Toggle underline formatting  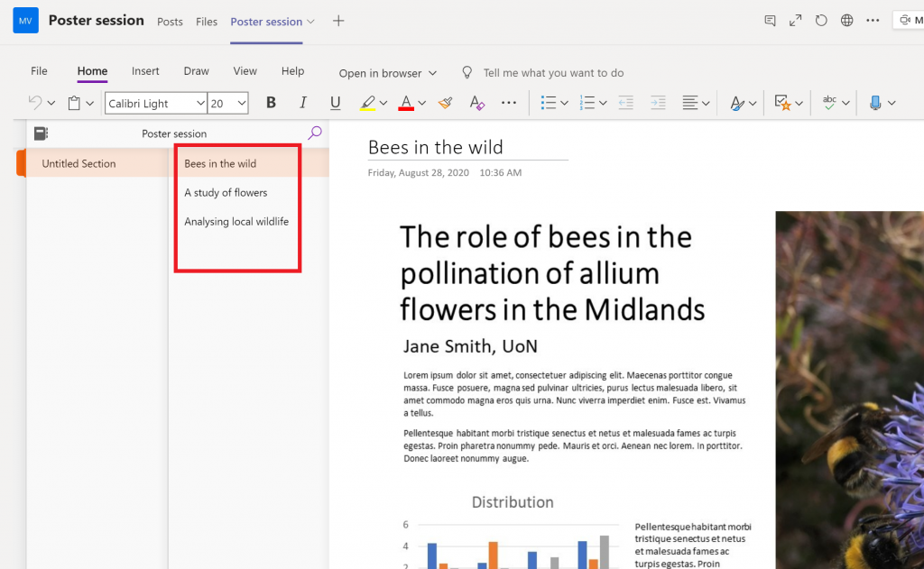click(x=336, y=103)
